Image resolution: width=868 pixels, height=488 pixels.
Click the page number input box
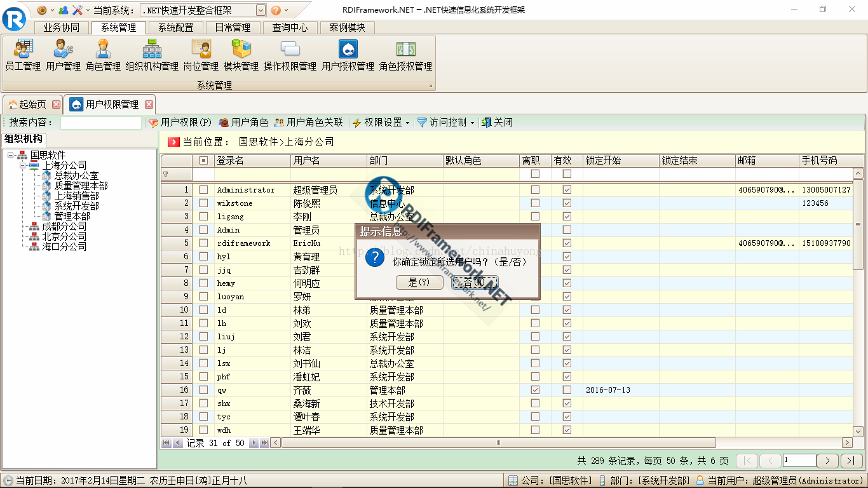click(799, 461)
